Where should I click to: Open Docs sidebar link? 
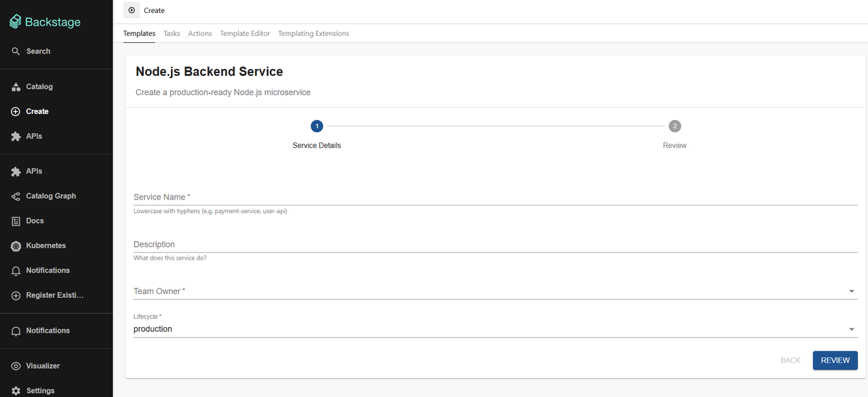pyautogui.click(x=56, y=221)
